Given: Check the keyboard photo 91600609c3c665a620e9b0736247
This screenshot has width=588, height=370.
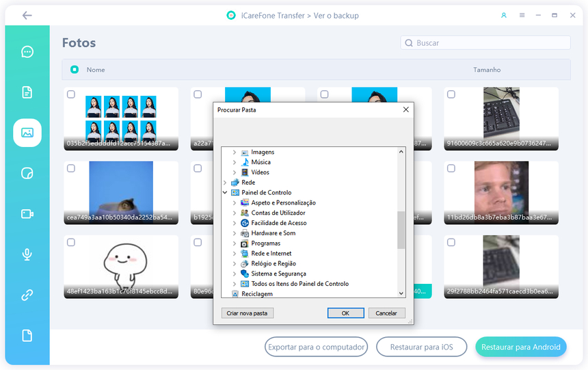Looking at the screenshot, I should click(451, 94).
